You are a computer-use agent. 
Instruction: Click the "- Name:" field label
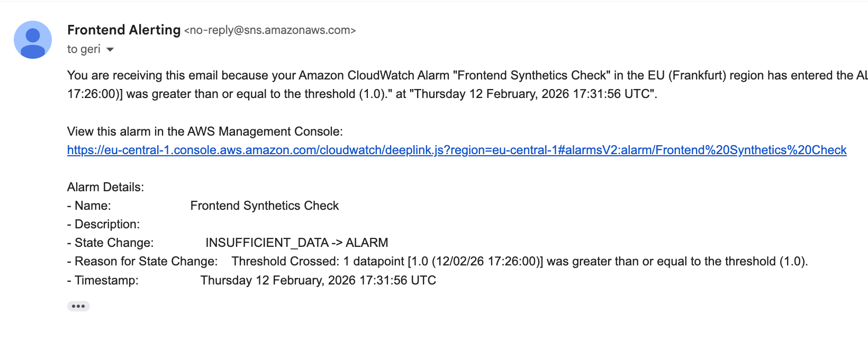(89, 206)
